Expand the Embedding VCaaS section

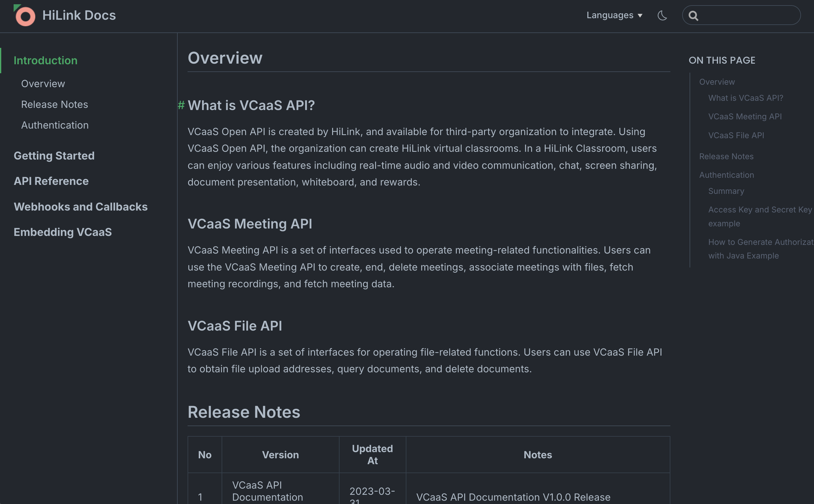[63, 232]
